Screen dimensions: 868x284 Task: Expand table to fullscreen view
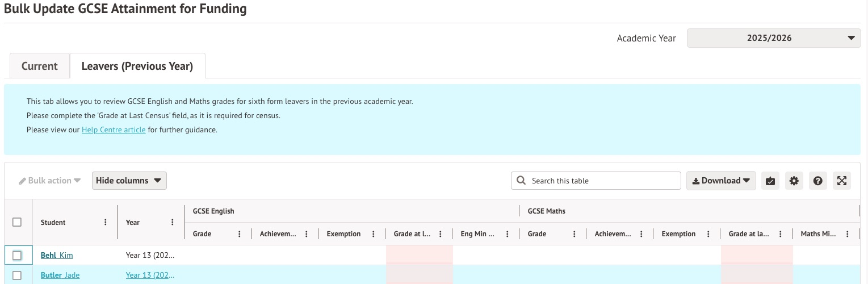[x=842, y=181]
